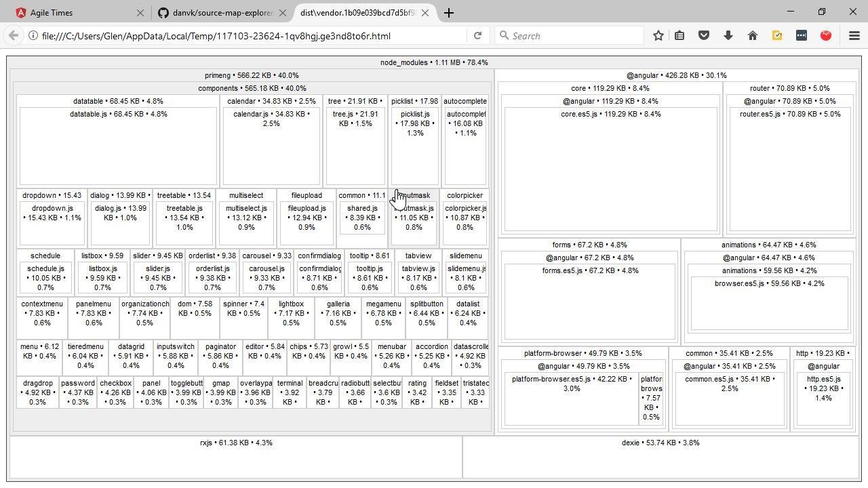Select browser.es5.js 59.56 KB block
This screenshot has height=488, width=868.
tap(770, 303)
